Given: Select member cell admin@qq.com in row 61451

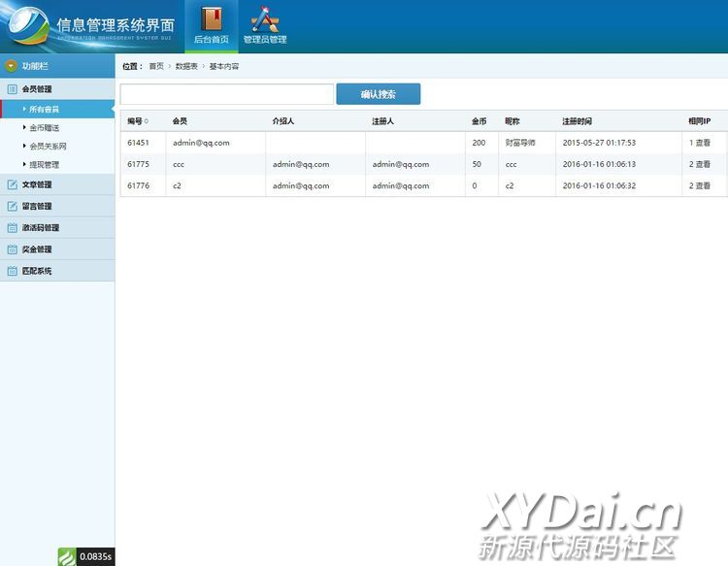Looking at the screenshot, I should point(201,143).
